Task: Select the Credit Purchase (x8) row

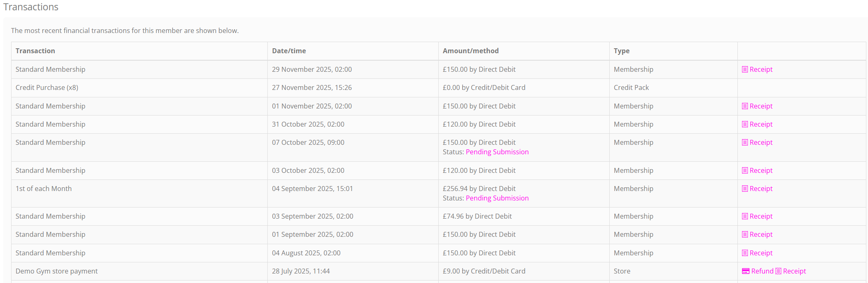Action: coord(47,87)
